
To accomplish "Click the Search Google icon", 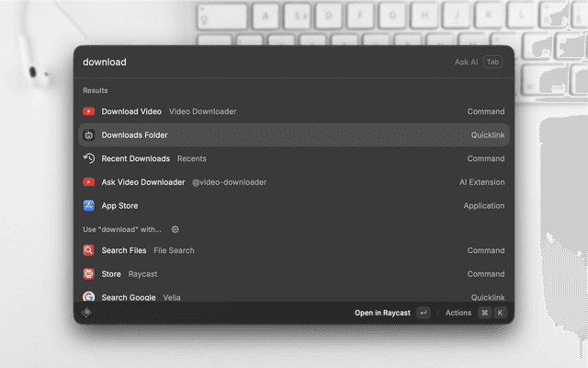I will pyautogui.click(x=88, y=297).
